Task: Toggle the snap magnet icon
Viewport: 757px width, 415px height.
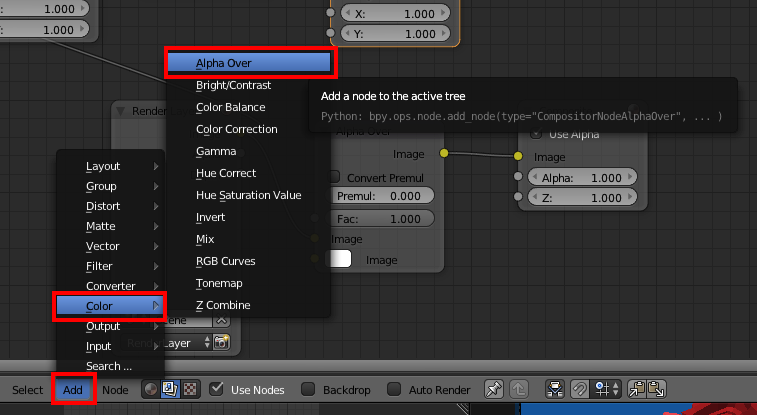Action: 580,389
